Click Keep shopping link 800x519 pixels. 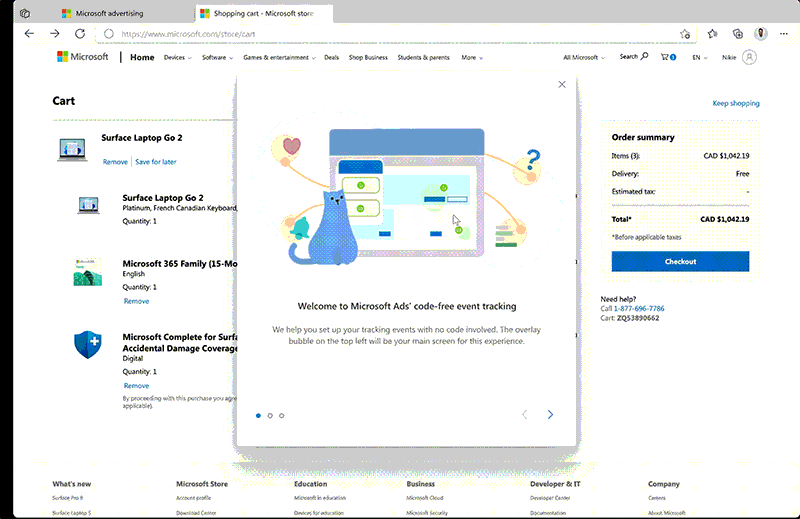(x=736, y=103)
